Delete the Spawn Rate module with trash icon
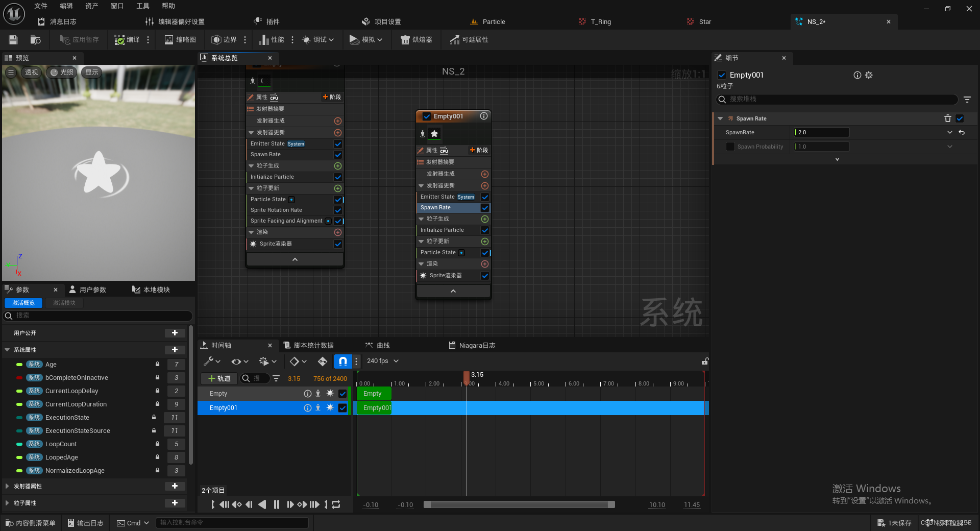The width and height of the screenshot is (980, 531). 948,118
